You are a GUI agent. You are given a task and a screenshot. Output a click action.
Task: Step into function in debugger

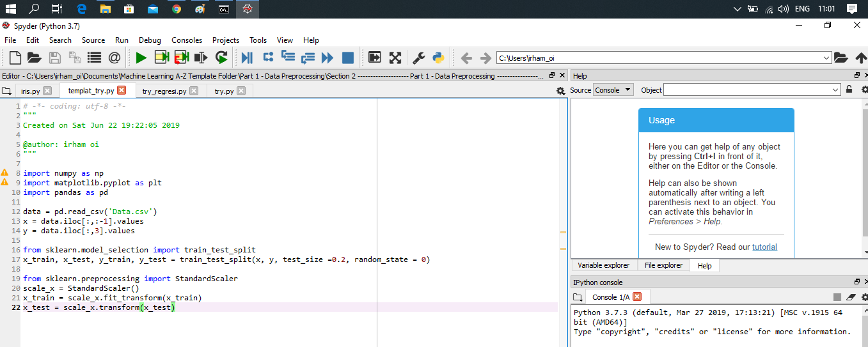288,58
